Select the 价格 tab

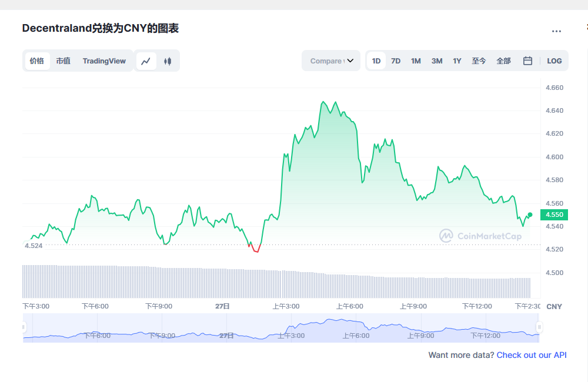[x=37, y=61]
